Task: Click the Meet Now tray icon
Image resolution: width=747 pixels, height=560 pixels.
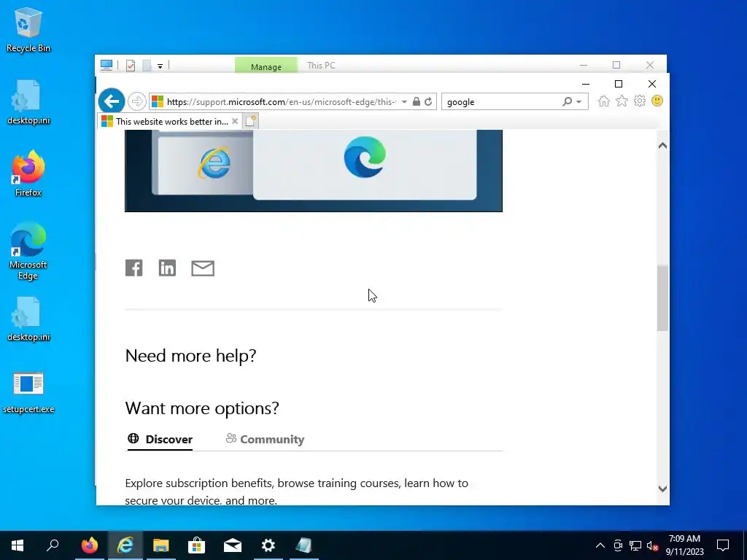Action: coord(618,545)
